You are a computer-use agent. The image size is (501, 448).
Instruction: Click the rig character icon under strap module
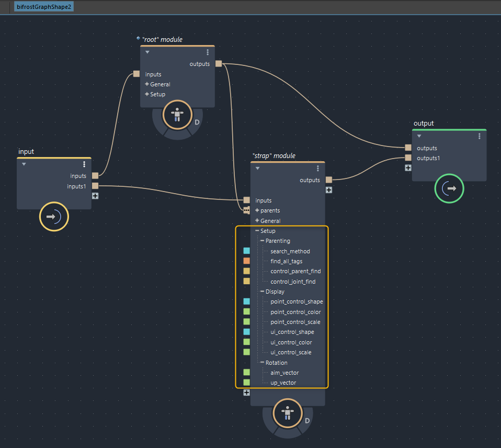pos(287,412)
